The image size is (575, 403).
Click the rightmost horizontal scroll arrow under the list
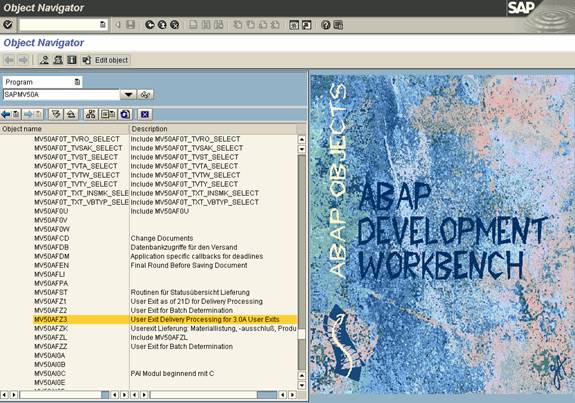292,395
